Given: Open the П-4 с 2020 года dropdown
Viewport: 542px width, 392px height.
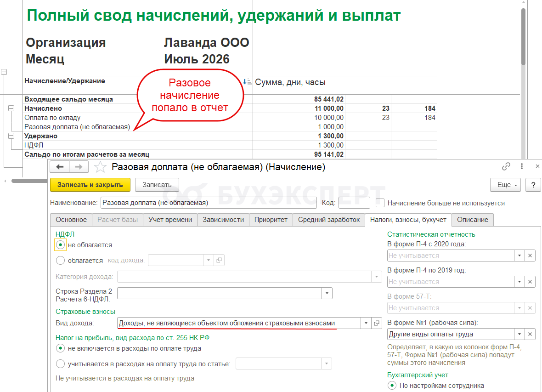Looking at the screenshot, I should [519, 256].
